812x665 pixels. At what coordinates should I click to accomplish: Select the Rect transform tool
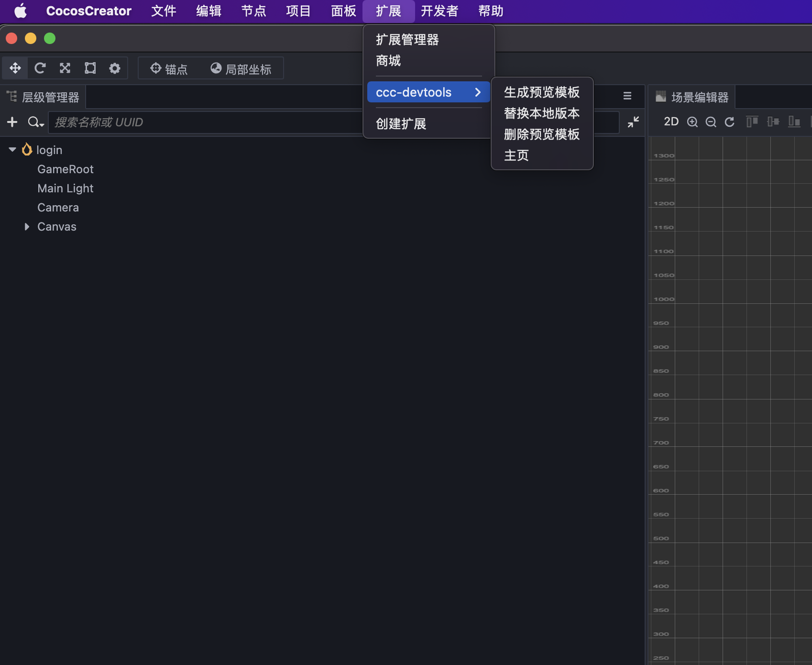[89, 68]
